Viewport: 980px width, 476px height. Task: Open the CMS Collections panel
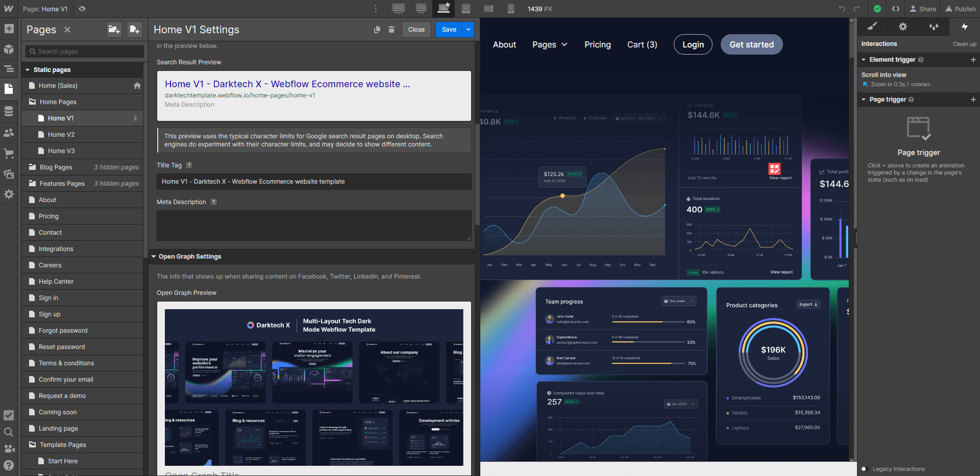pos(9,111)
